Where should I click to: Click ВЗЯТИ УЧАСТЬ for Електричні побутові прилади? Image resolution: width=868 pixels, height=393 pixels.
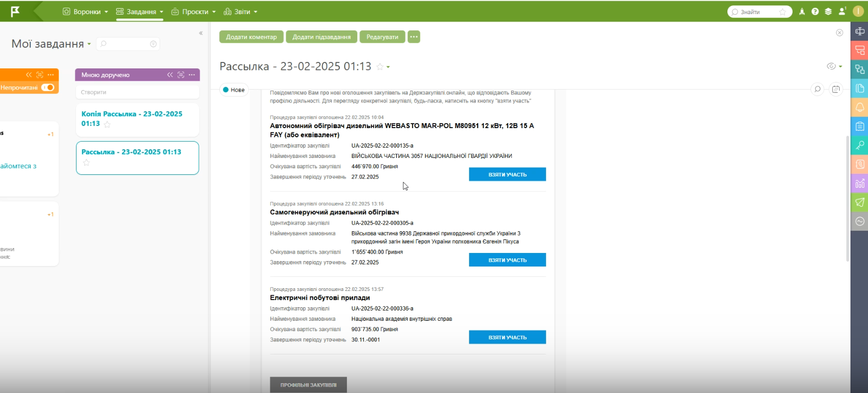point(507,338)
